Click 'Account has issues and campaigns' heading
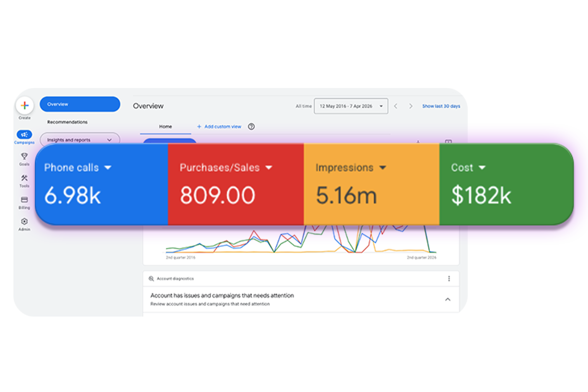588x392 pixels. click(222, 296)
